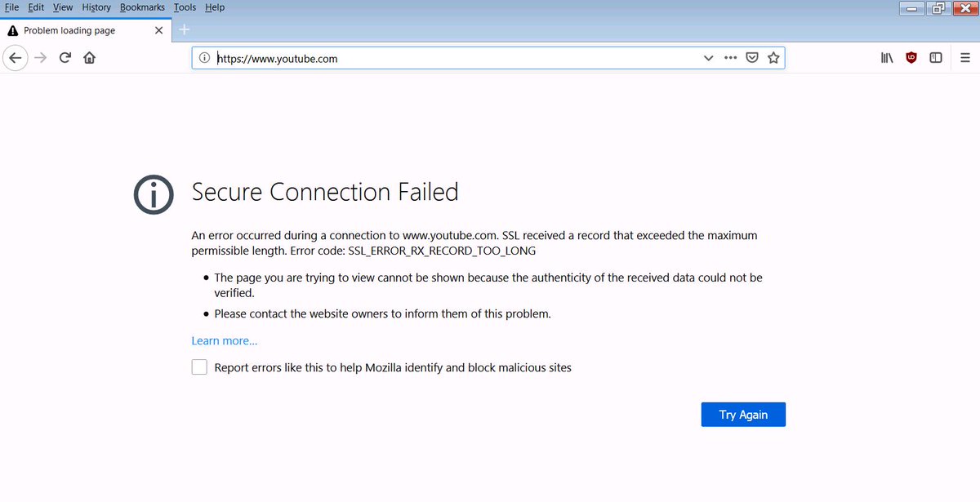Click the Secure Connection Failed heading
980x502 pixels.
325,192
